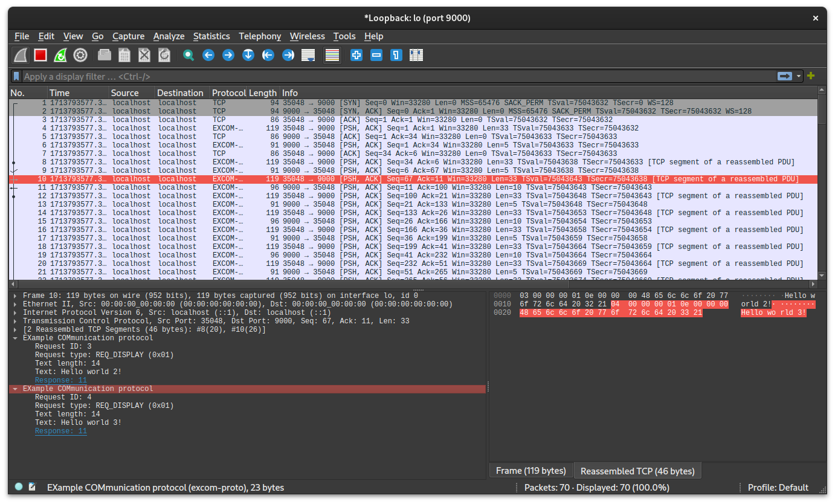Screen dimensions: 835x504
Task: Reset text to normal size
Action: pyautogui.click(x=396, y=56)
